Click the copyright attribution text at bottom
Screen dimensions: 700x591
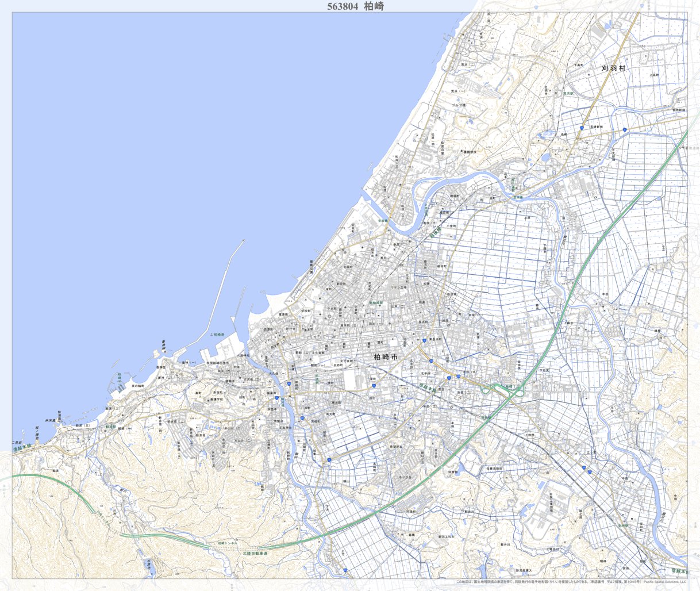tap(575, 582)
